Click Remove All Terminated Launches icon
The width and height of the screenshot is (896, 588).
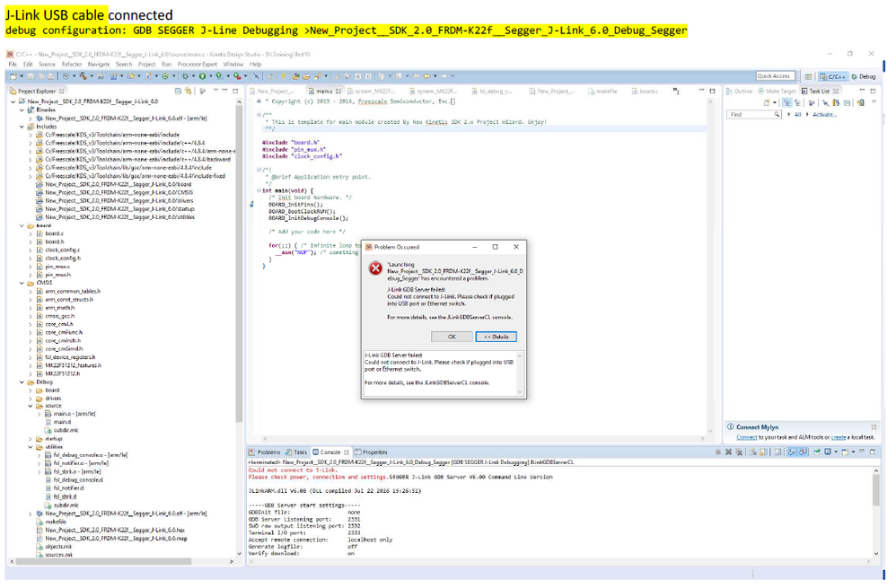(x=739, y=452)
